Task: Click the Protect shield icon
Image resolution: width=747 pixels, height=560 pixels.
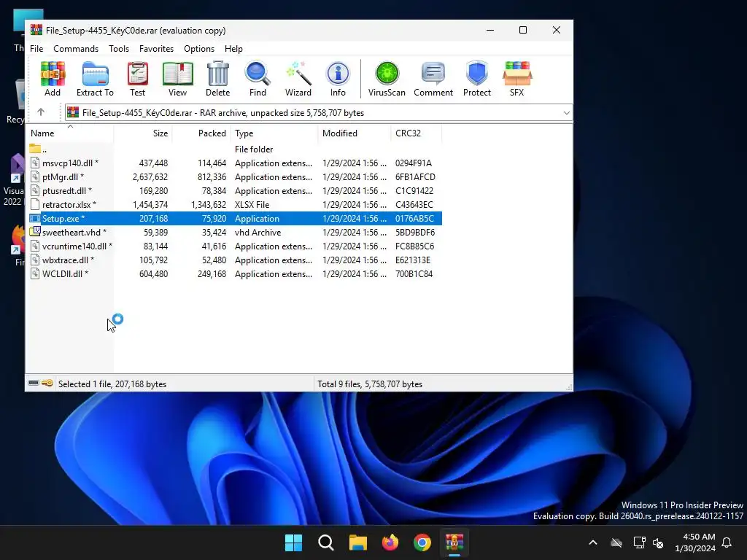Action: 477,79
